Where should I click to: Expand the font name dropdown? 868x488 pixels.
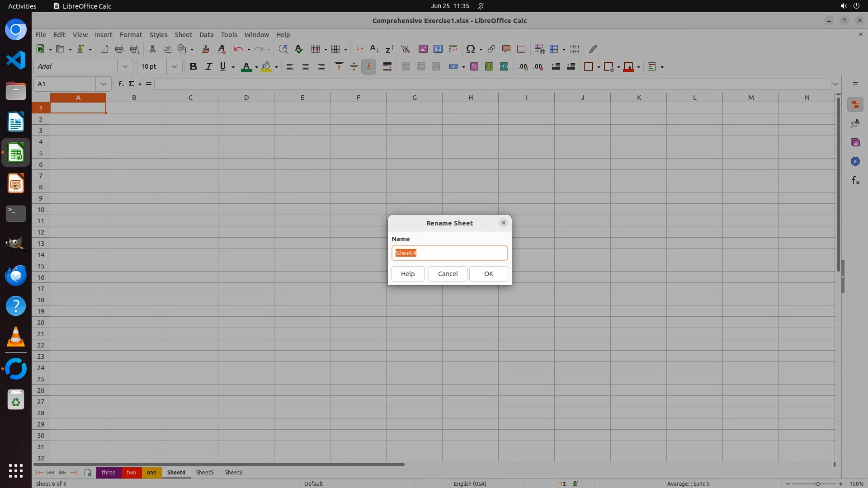tap(125, 66)
